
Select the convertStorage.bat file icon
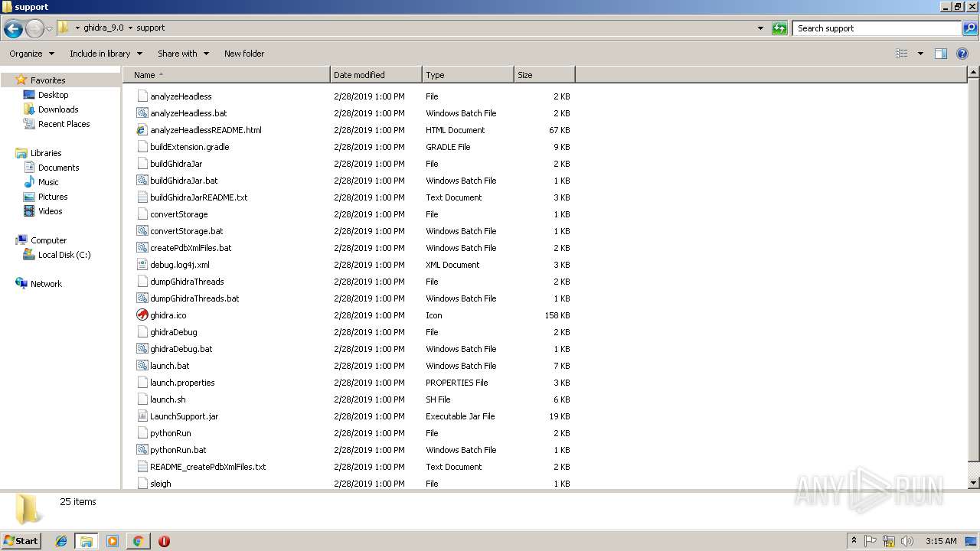click(142, 231)
